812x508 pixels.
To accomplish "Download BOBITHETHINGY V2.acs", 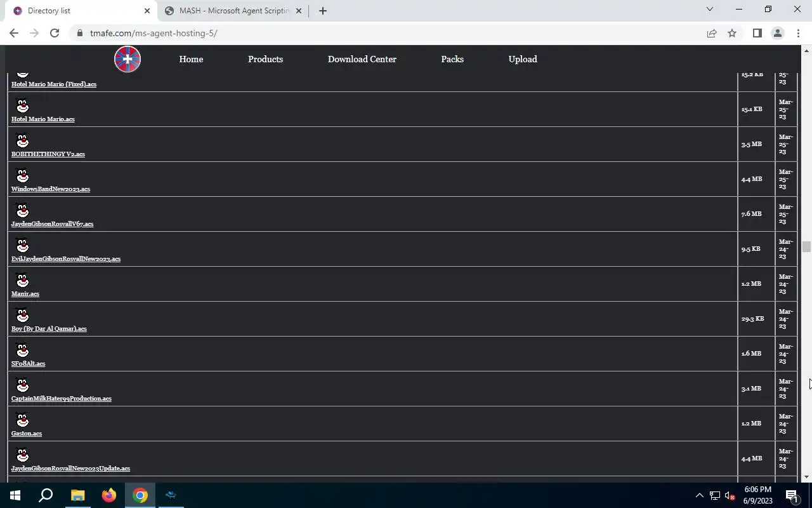I will pyautogui.click(x=48, y=154).
